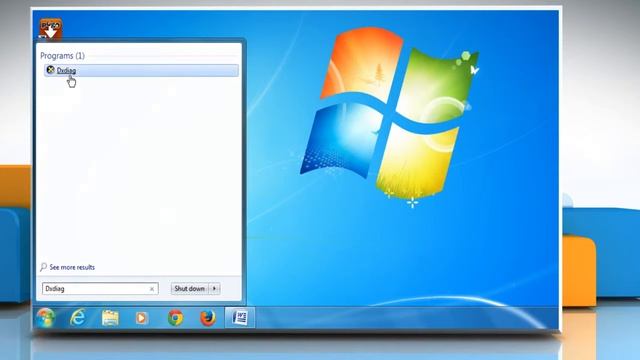Switch to Microsoft Word taskbar button
The width and height of the screenshot is (640, 360).
240,317
